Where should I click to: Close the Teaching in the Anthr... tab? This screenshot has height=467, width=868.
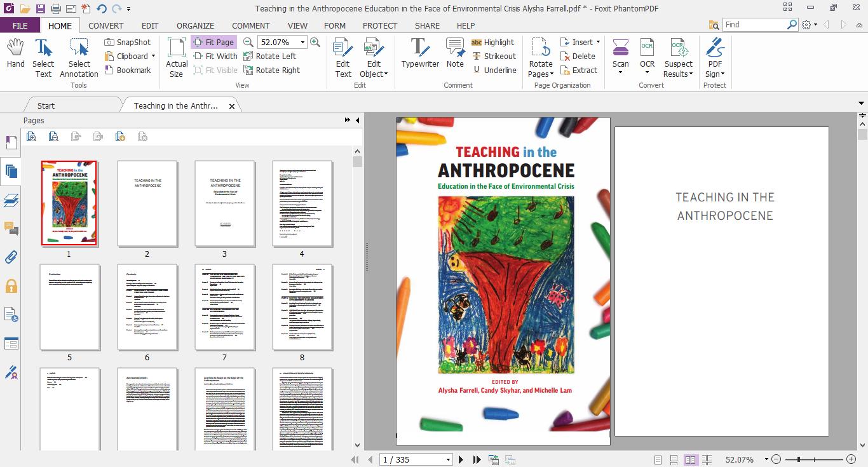click(232, 106)
